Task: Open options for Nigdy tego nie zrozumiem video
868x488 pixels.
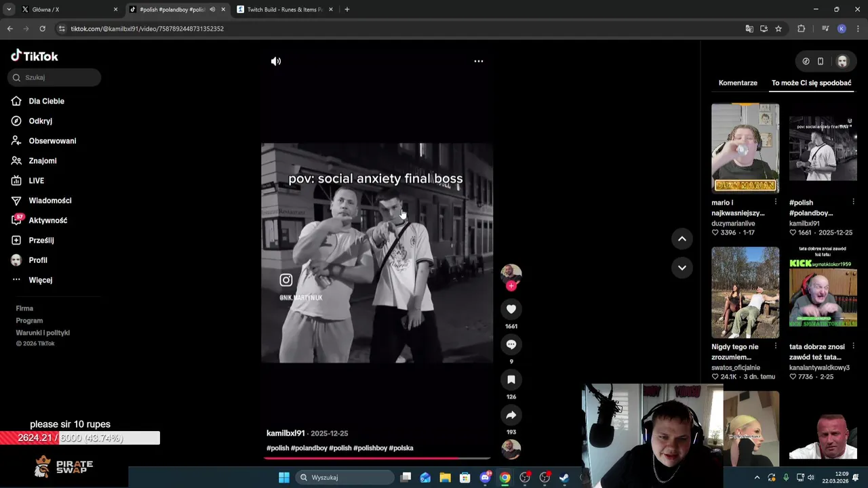Action: [x=776, y=346]
